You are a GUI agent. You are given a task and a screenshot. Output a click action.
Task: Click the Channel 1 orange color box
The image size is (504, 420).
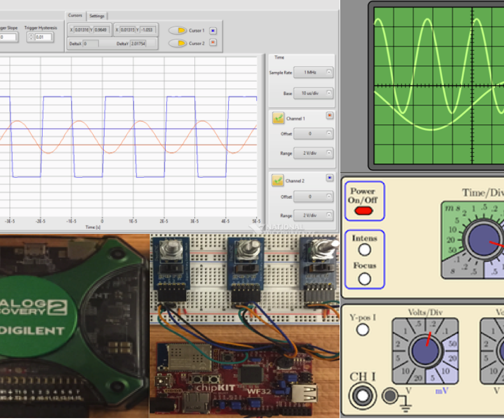[329, 115]
